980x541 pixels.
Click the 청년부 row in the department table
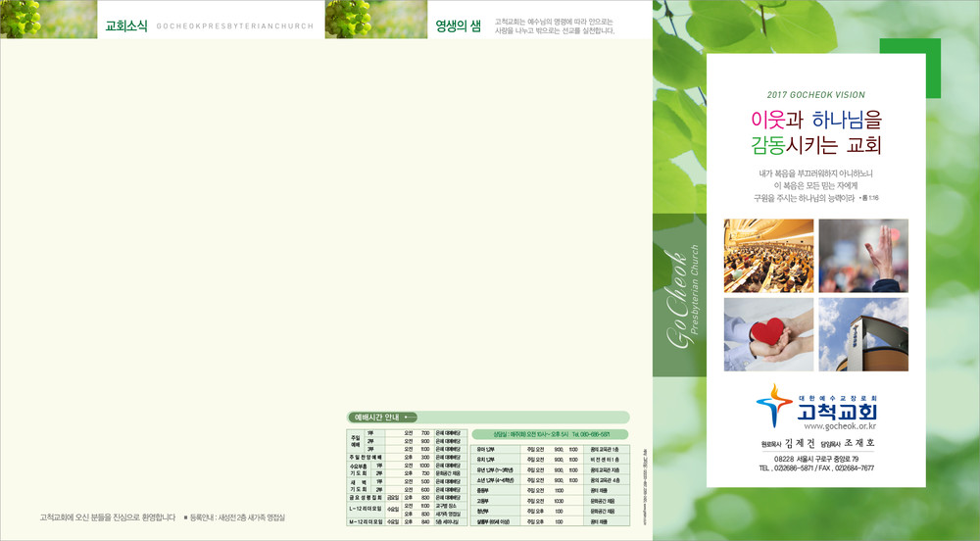click(549, 511)
